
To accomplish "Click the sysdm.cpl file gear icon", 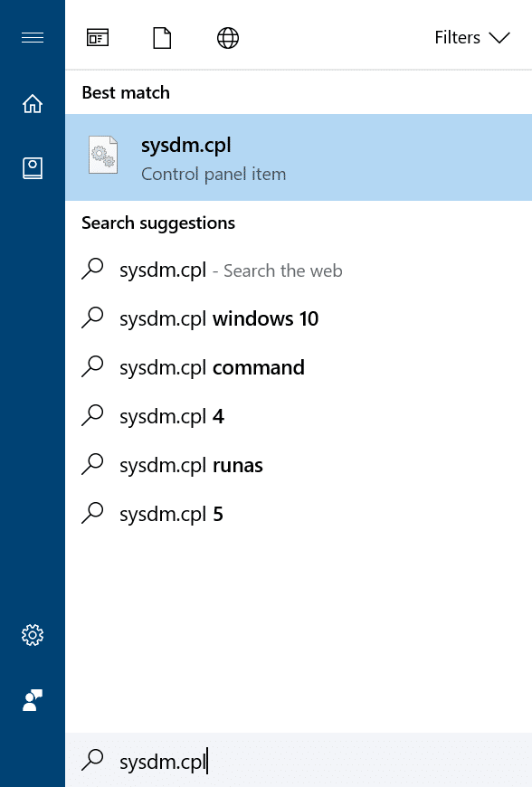I will click(103, 155).
